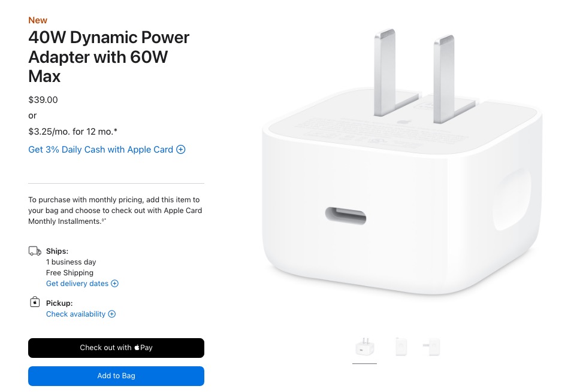This screenshot has height=392, width=583.
Task: Click the Apple bag icon beside Pickup
Action: coord(35,302)
